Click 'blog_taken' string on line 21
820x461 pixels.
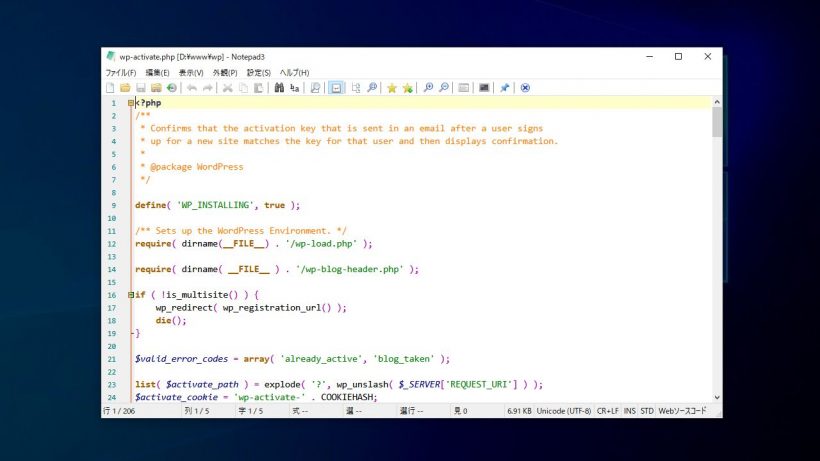(404, 359)
